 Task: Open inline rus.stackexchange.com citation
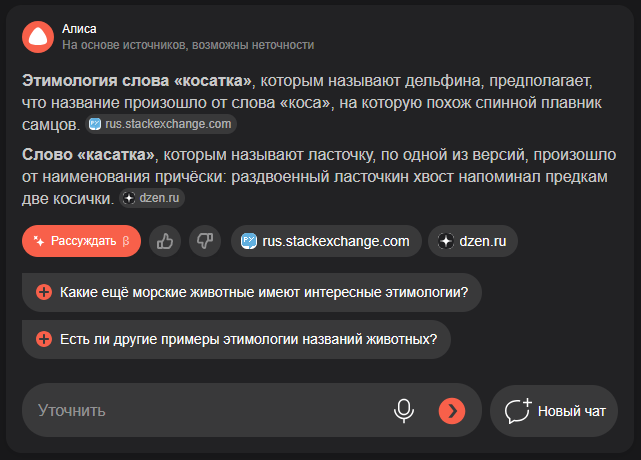[x=161, y=124]
